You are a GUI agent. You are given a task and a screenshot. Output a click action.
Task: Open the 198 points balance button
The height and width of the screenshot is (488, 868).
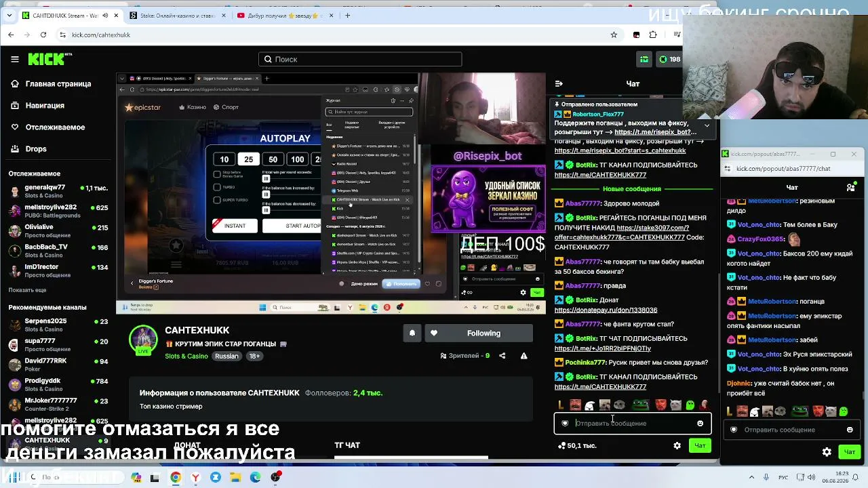(669, 59)
